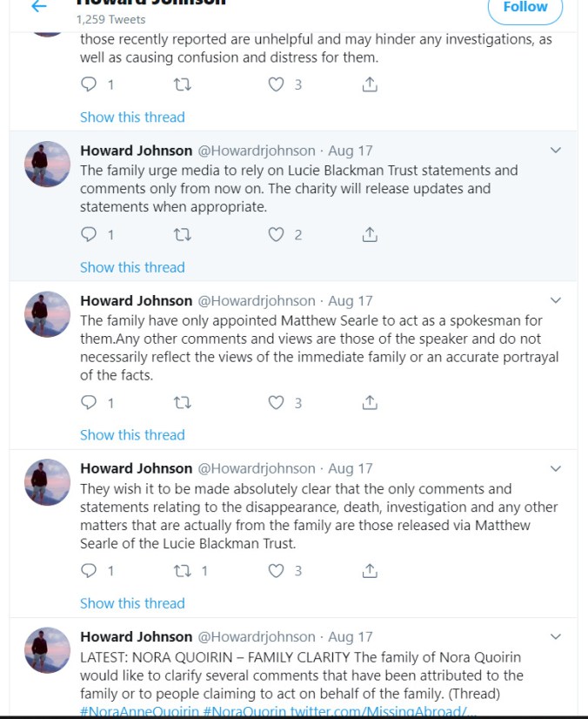Viewport: 588px width, 719px height.
Task: Open options chevron on 'absolutely clear' tweet
Action: 557,468
